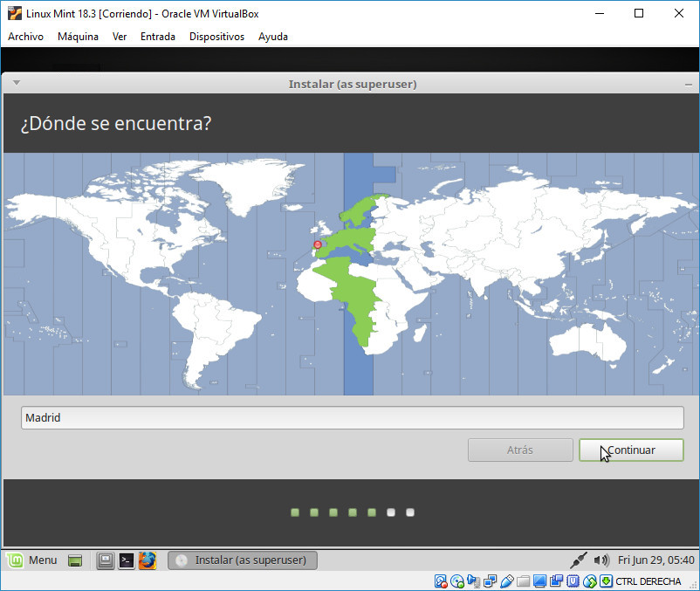Viewport: 700px width, 591px height.
Task: Click the network connection tray icon
Action: [579, 560]
